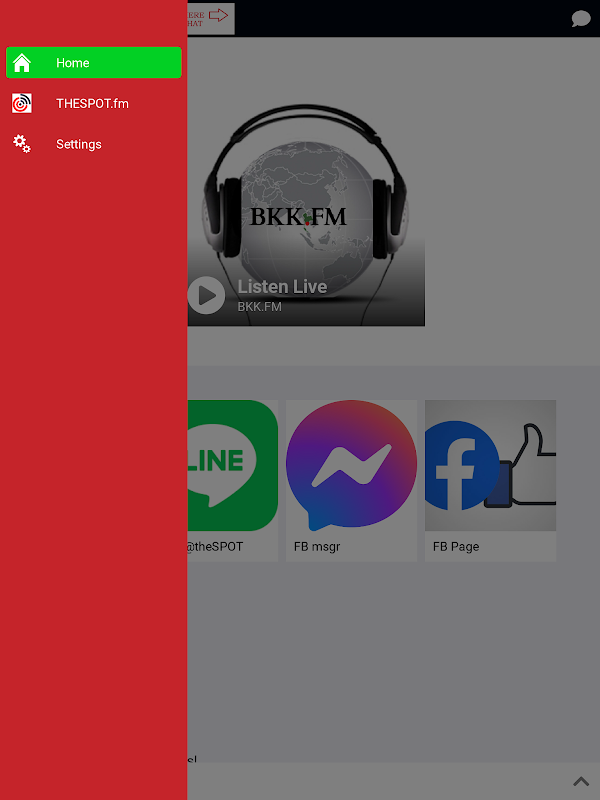Click the white house Home icon

(22, 63)
